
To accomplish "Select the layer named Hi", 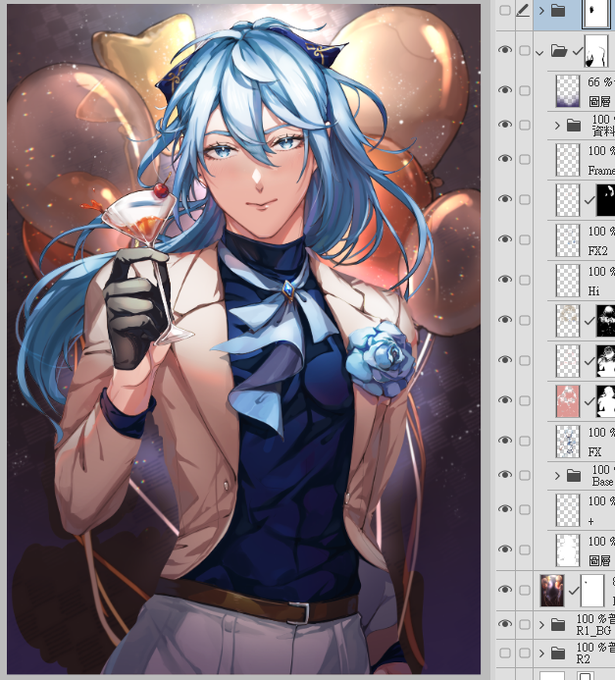I will (x=594, y=291).
